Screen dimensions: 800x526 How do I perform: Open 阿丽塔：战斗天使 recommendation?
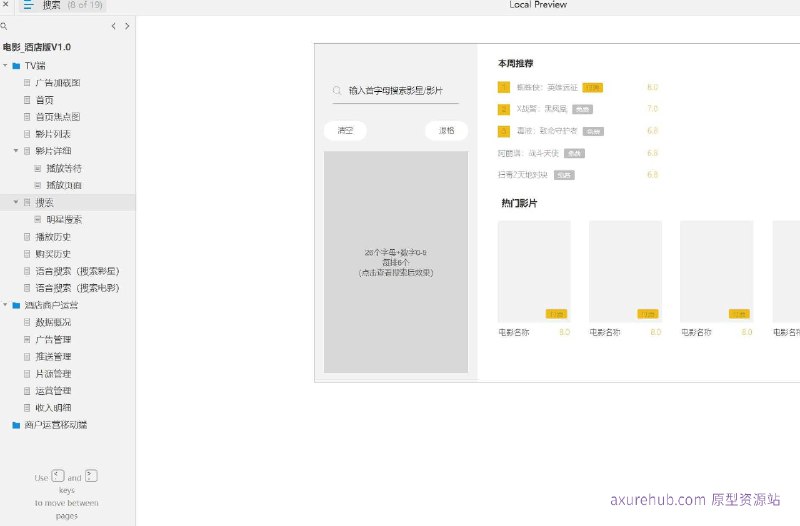click(528, 153)
